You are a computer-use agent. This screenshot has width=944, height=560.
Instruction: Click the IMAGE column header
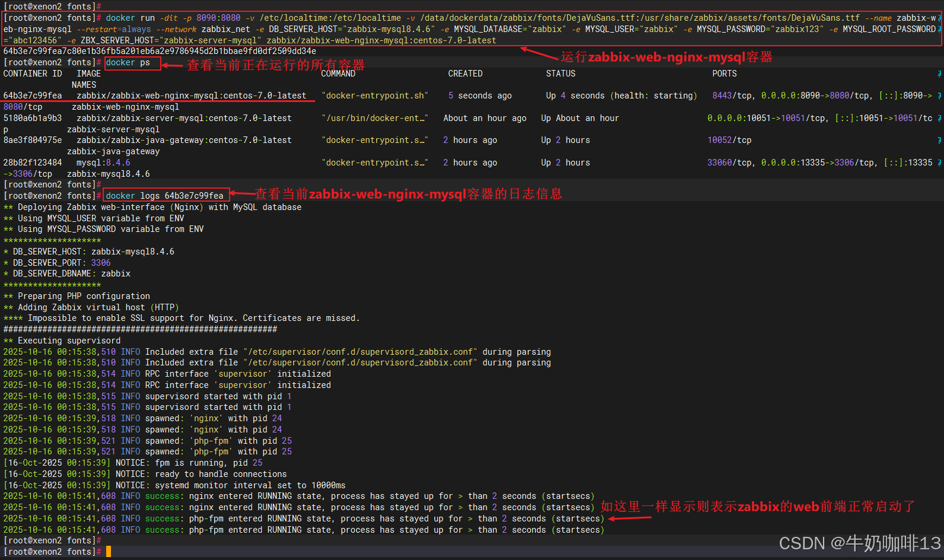[89, 74]
